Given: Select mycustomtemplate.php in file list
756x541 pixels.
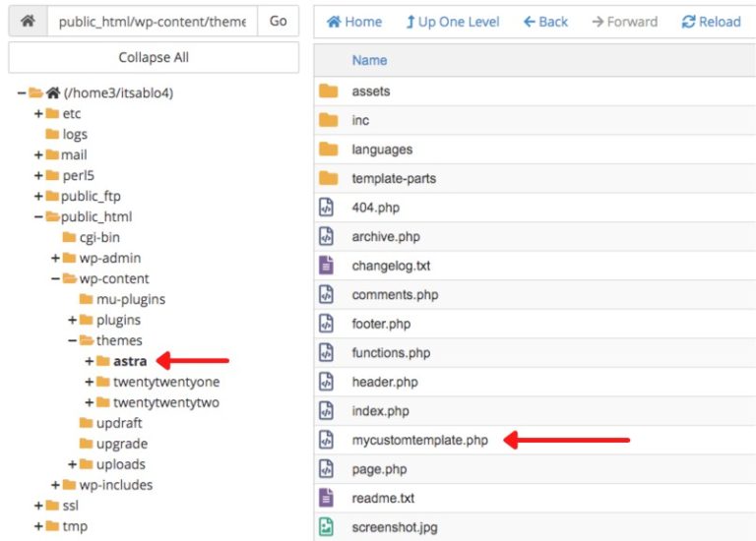Looking at the screenshot, I should (x=419, y=441).
